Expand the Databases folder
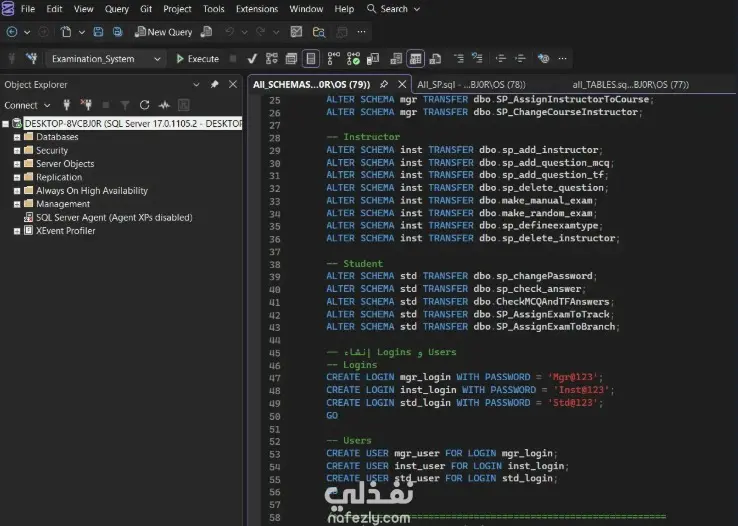 [17, 137]
